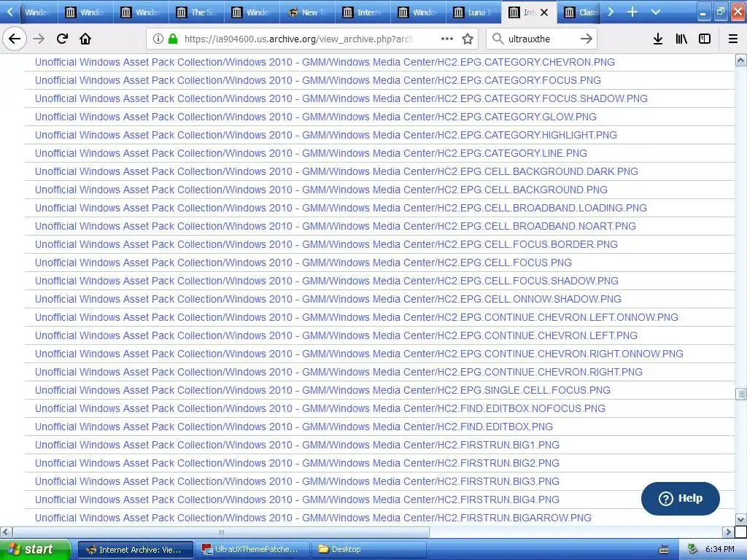Open the Windows XP Start menu
Viewport: 747px width, 560px height.
click(34, 550)
